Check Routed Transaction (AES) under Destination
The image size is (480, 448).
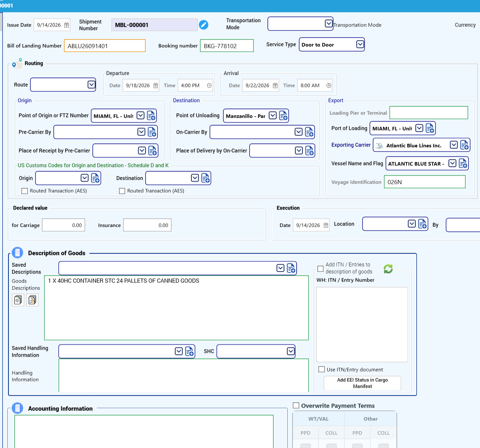(x=122, y=191)
